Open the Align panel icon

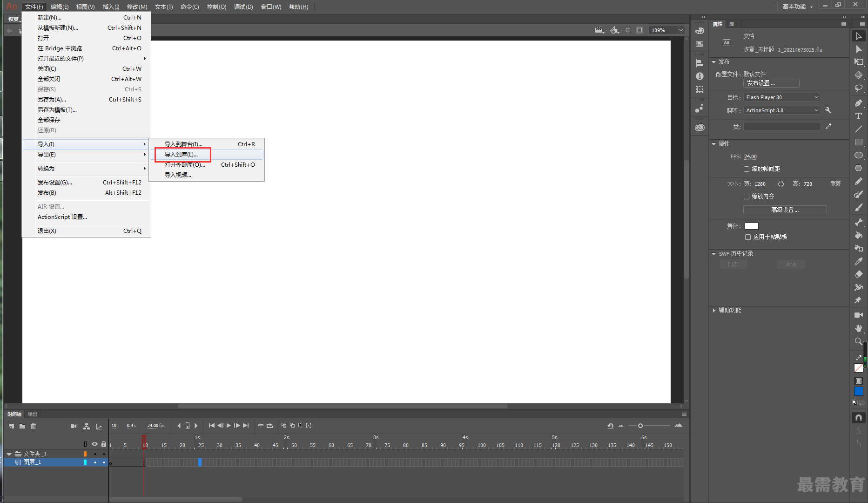pos(700,63)
